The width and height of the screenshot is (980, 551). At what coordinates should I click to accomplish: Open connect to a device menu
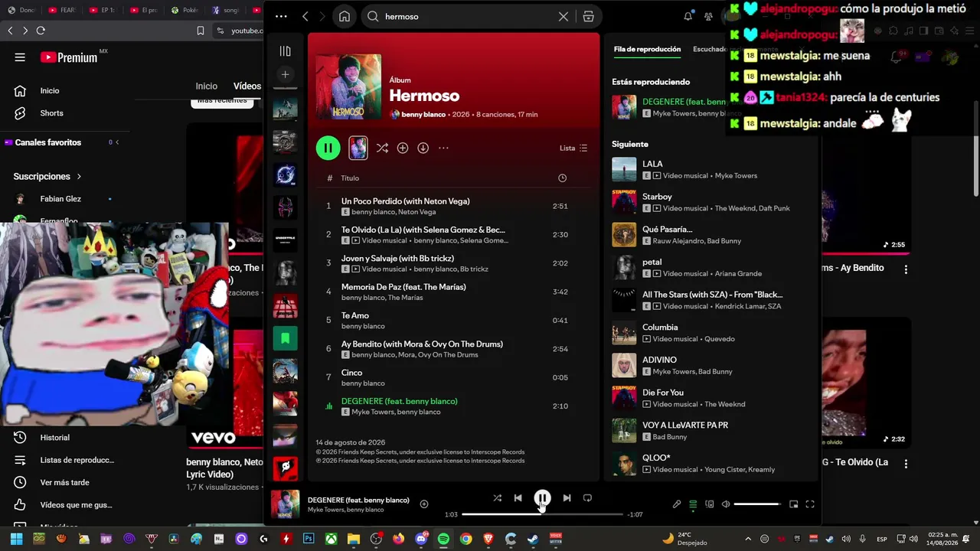[x=709, y=504]
